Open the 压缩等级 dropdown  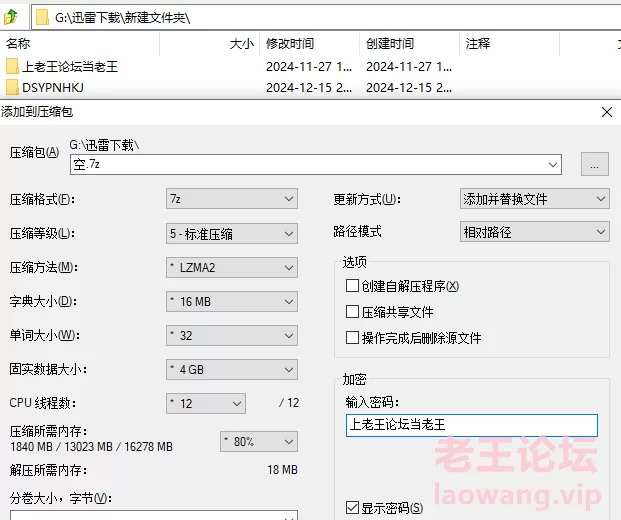pos(232,234)
